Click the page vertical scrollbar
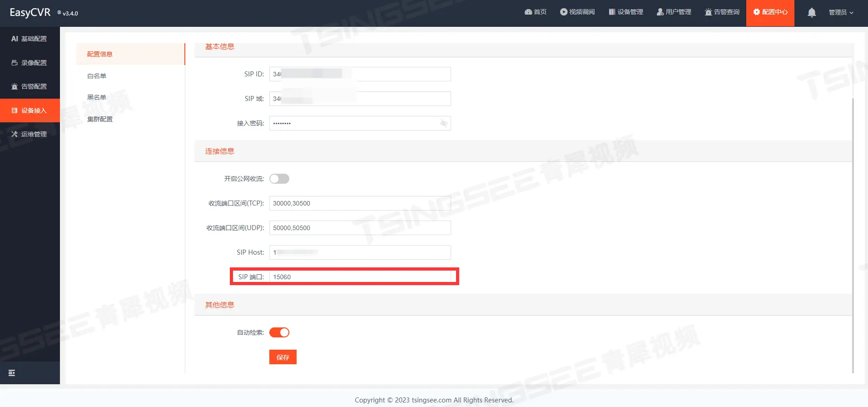The width and height of the screenshot is (868, 407). pos(853,235)
